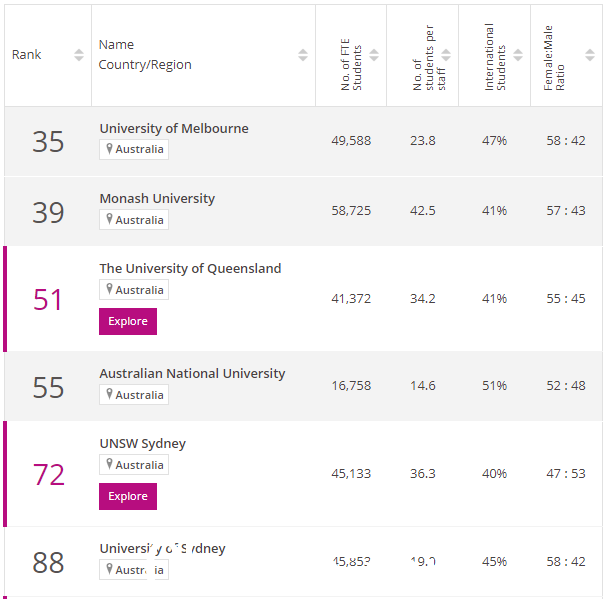Screen dimensions: 606x599
Task: Sort by Name Country/Region arrows
Action: click(303, 55)
